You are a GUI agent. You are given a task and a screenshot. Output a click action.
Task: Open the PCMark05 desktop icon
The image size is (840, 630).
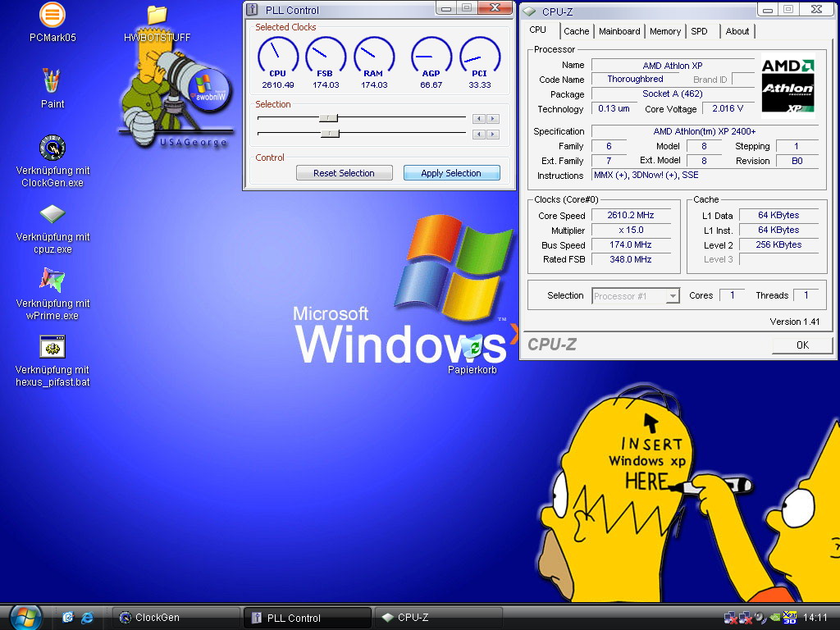point(52,22)
